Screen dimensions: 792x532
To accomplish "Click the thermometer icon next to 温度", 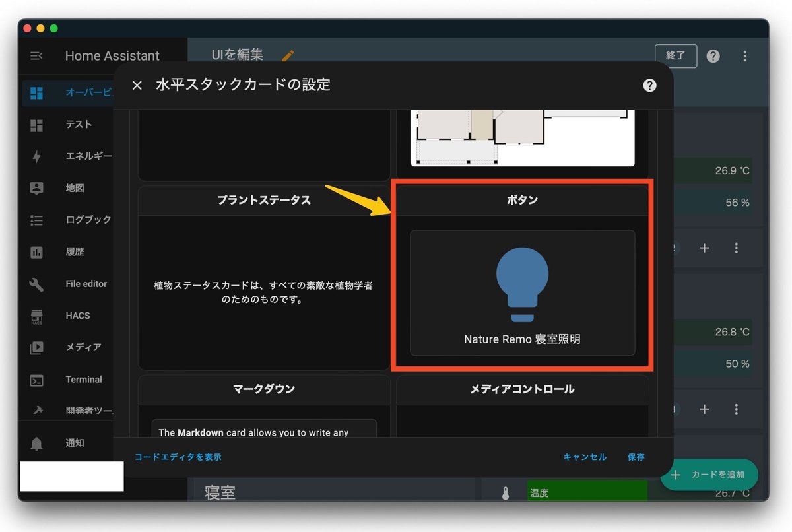I will (x=506, y=492).
